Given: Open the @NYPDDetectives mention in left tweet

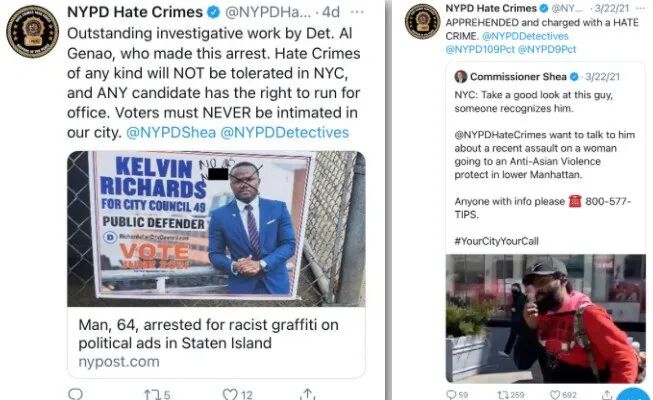Looking at the screenshot, I should tap(284, 132).
